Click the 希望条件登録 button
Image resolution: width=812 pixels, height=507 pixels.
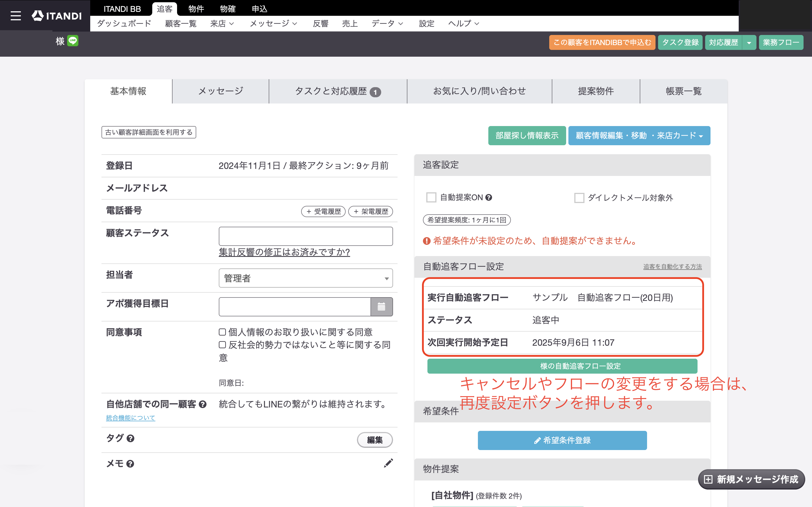click(562, 440)
